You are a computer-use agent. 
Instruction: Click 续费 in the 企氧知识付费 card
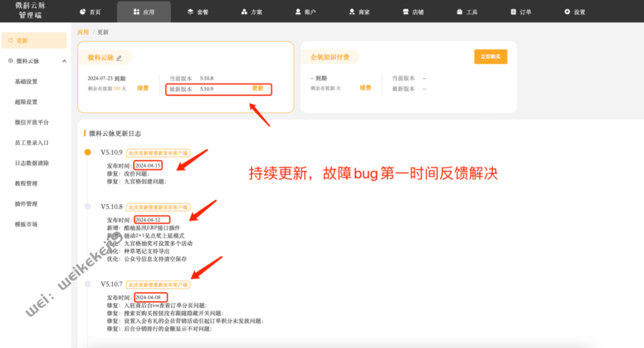365,88
